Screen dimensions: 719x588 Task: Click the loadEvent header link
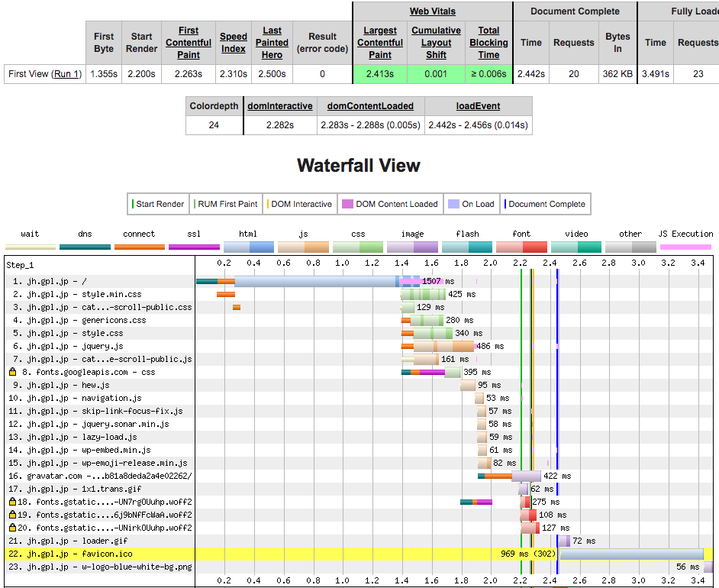[478, 106]
